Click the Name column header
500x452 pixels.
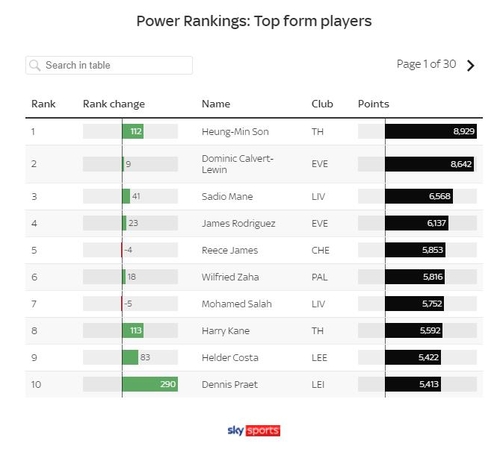point(216,104)
